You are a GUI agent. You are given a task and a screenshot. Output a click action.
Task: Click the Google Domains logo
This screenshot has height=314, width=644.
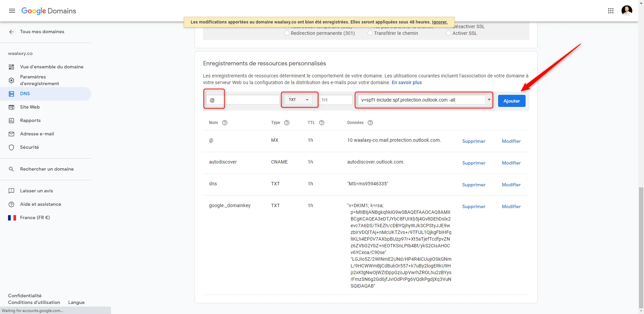(x=49, y=11)
